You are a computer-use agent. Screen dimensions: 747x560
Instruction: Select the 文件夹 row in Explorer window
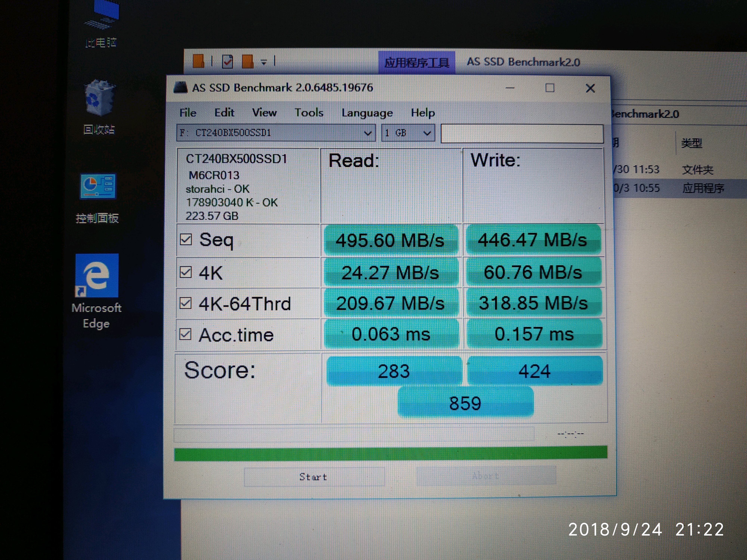point(679,169)
